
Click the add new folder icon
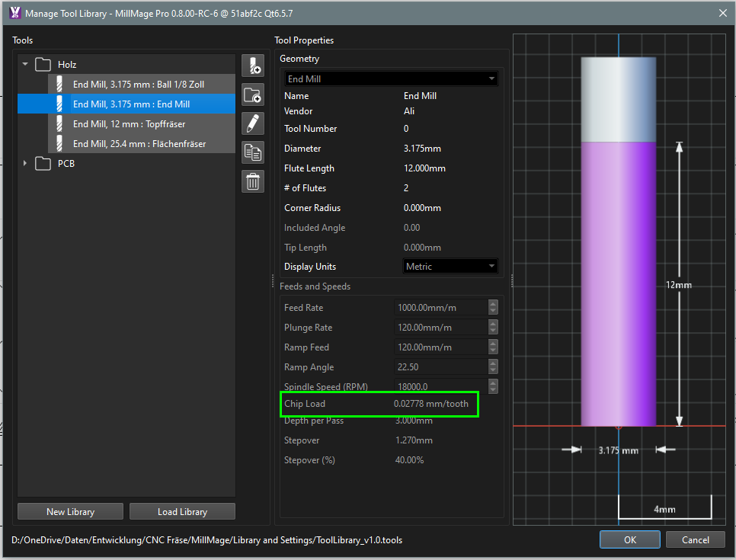[253, 94]
